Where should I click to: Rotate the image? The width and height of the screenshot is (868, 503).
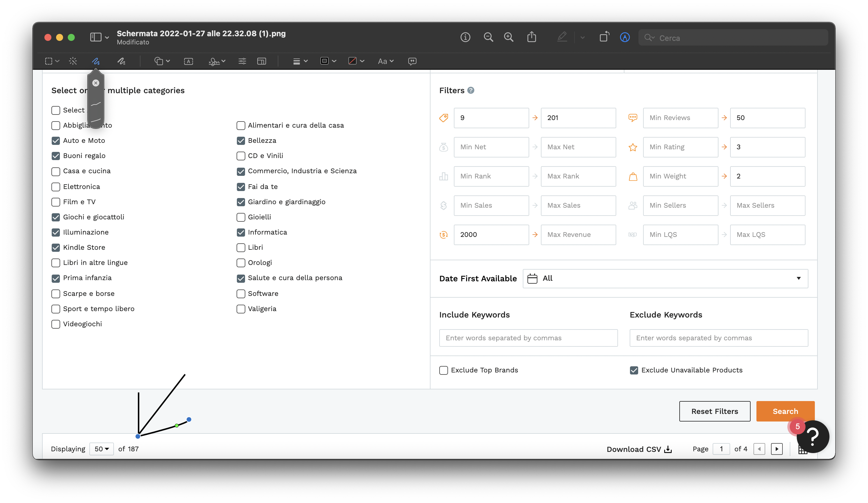[604, 37]
